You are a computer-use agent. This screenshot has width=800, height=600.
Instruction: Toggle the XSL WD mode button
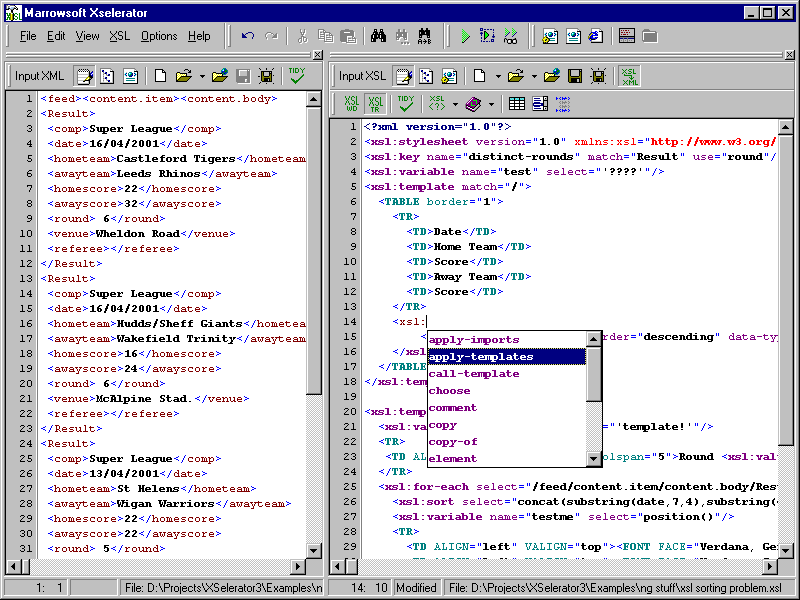352,104
